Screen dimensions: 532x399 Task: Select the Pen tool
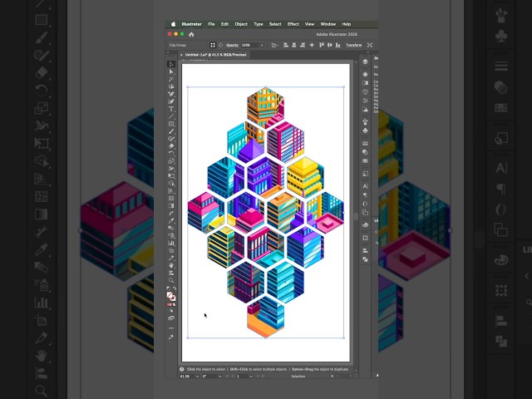pyautogui.click(x=171, y=94)
